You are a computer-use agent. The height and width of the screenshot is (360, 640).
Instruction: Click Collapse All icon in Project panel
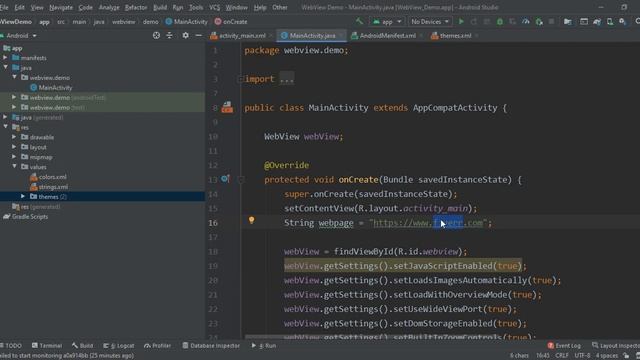[x=169, y=36]
